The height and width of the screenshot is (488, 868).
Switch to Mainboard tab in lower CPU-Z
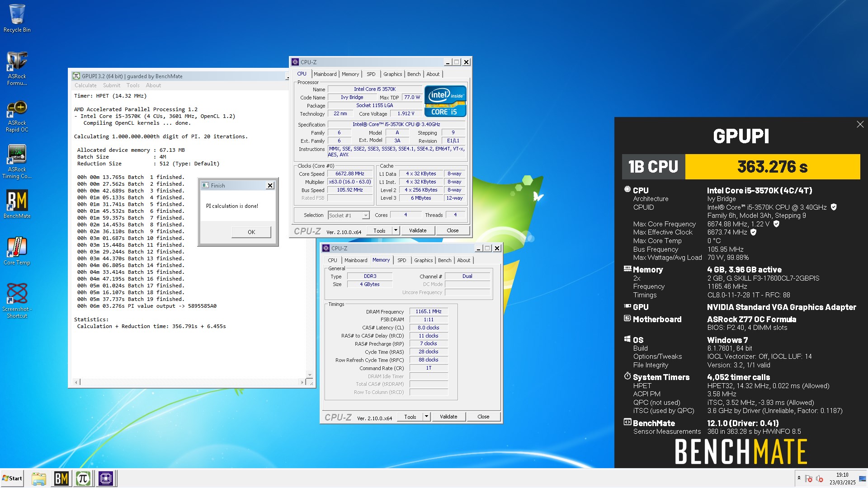[356, 260]
